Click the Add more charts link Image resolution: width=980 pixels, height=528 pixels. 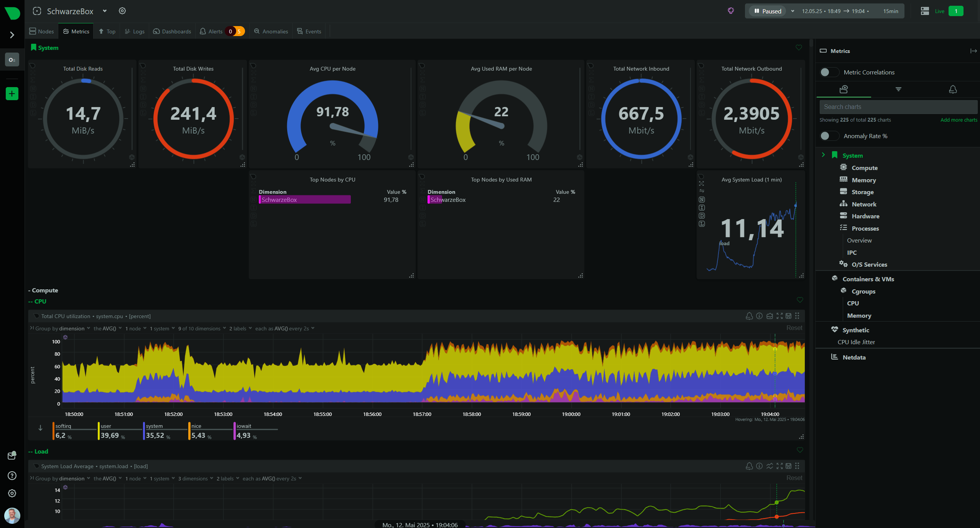(x=959, y=120)
